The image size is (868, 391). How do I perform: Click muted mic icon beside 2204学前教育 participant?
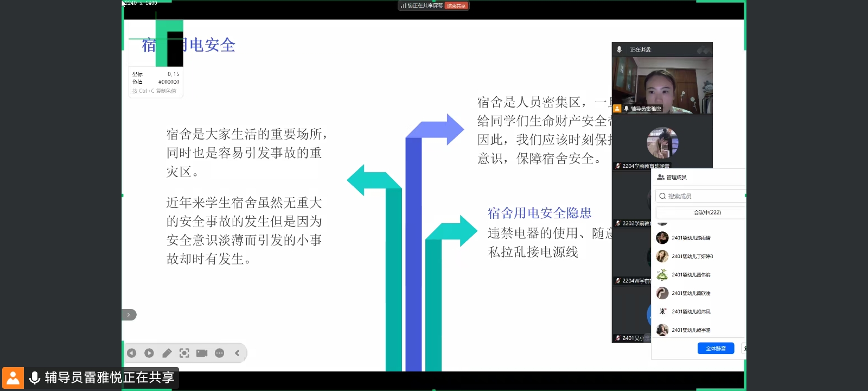point(618,166)
